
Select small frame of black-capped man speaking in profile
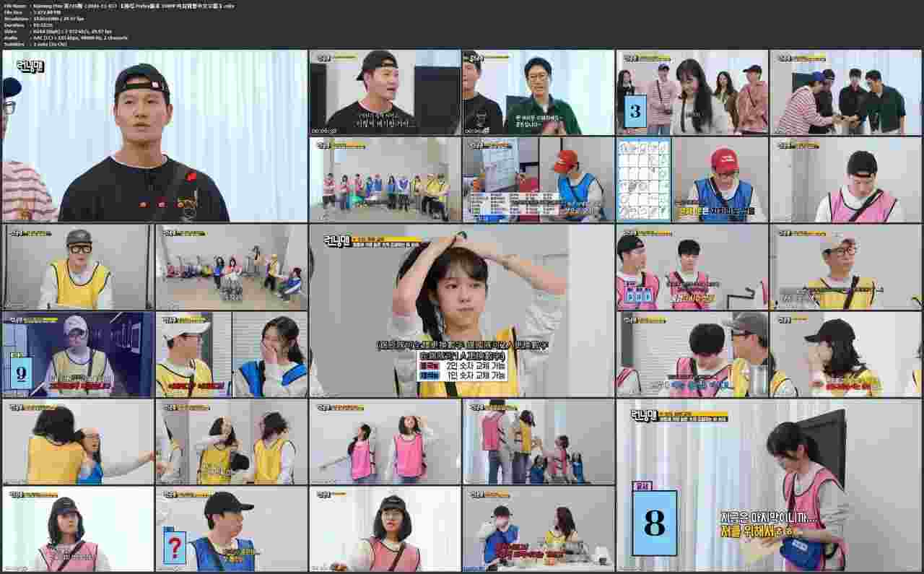[385, 92]
